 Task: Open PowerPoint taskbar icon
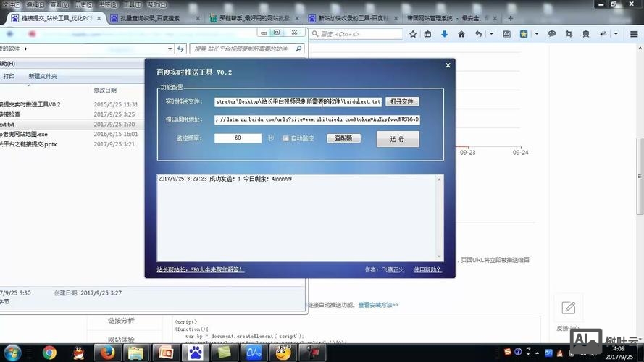(166, 353)
